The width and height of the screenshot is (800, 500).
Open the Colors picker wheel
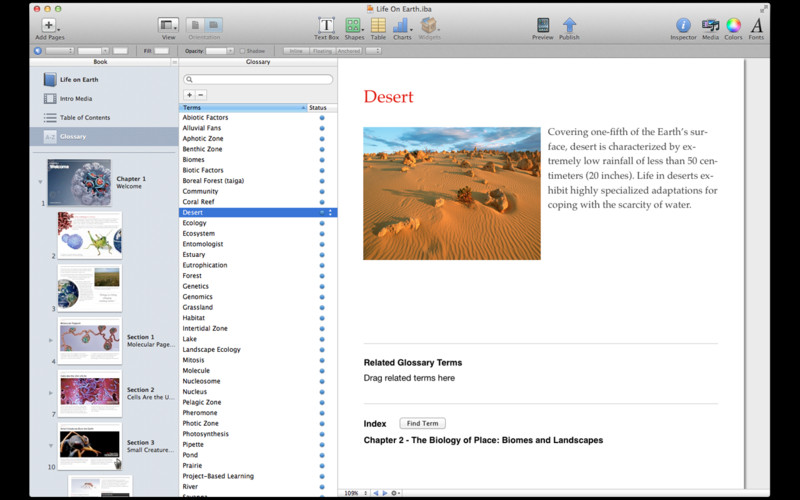pos(733,26)
